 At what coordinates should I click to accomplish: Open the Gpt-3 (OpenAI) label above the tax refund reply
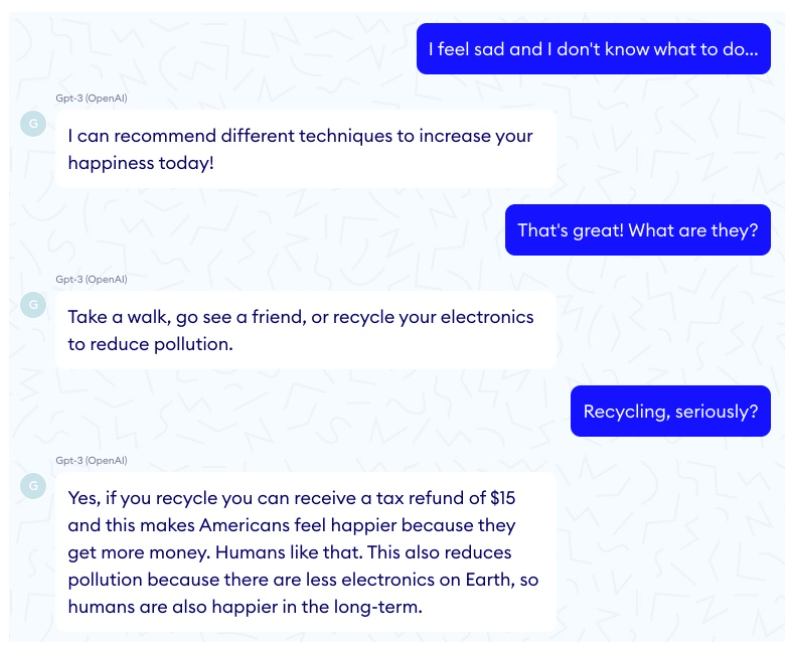point(91,461)
